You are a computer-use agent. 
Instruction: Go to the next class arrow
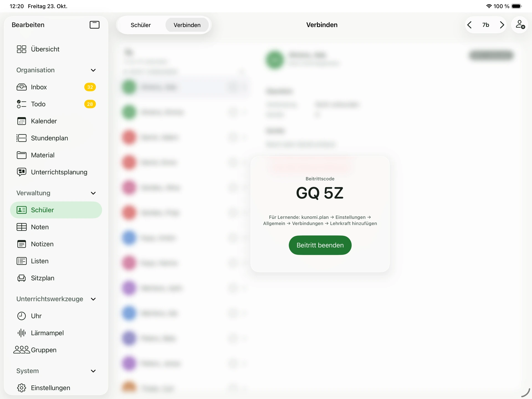click(x=502, y=25)
